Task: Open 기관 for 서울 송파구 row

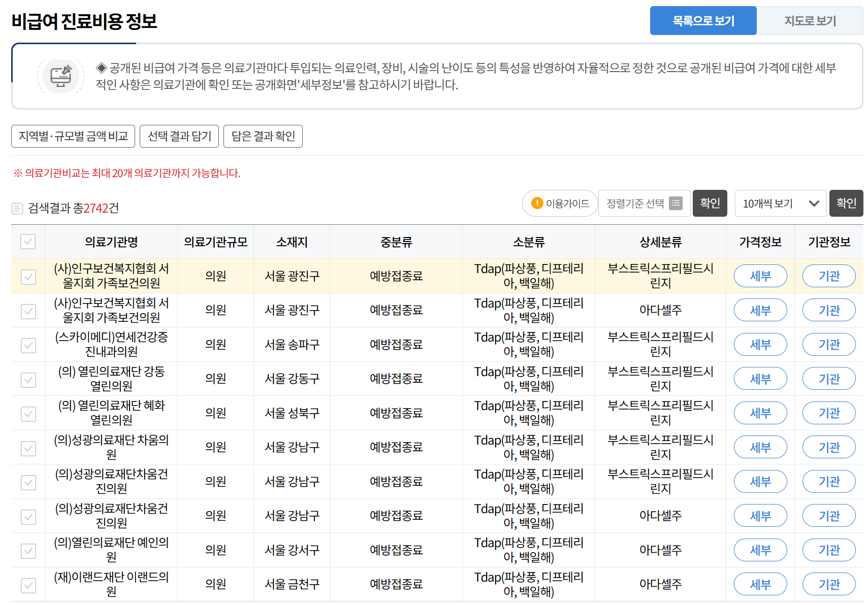Action: pos(829,345)
